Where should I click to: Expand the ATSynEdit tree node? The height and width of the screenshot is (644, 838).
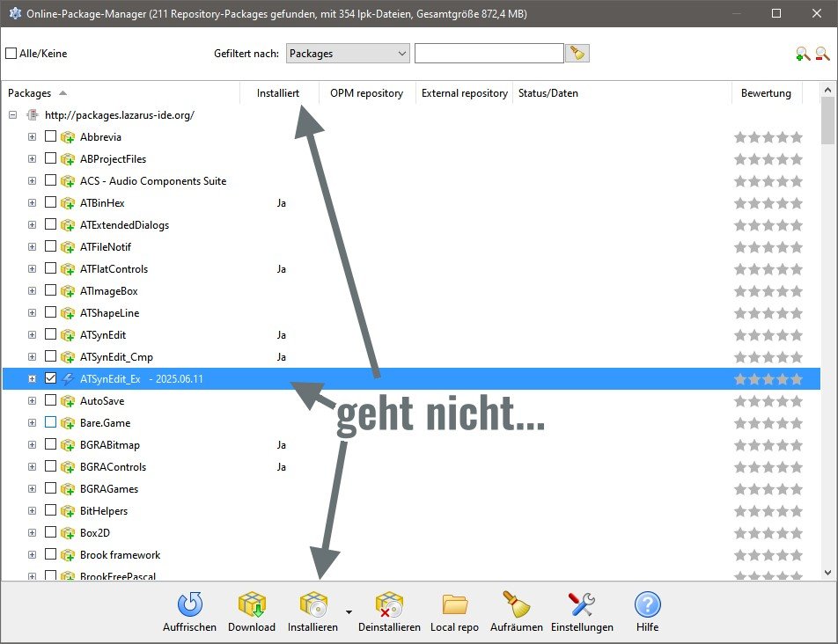click(x=32, y=335)
